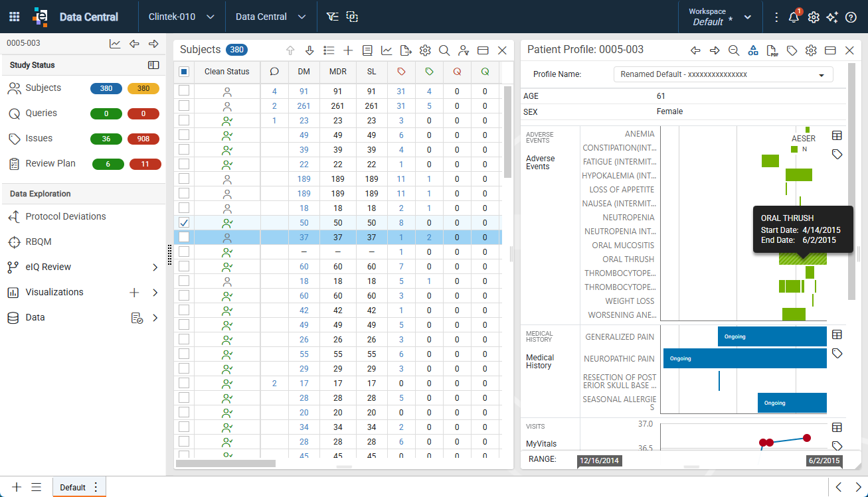Search within the Subjects panel
Image resolution: width=868 pixels, height=497 pixels.
[444, 50]
